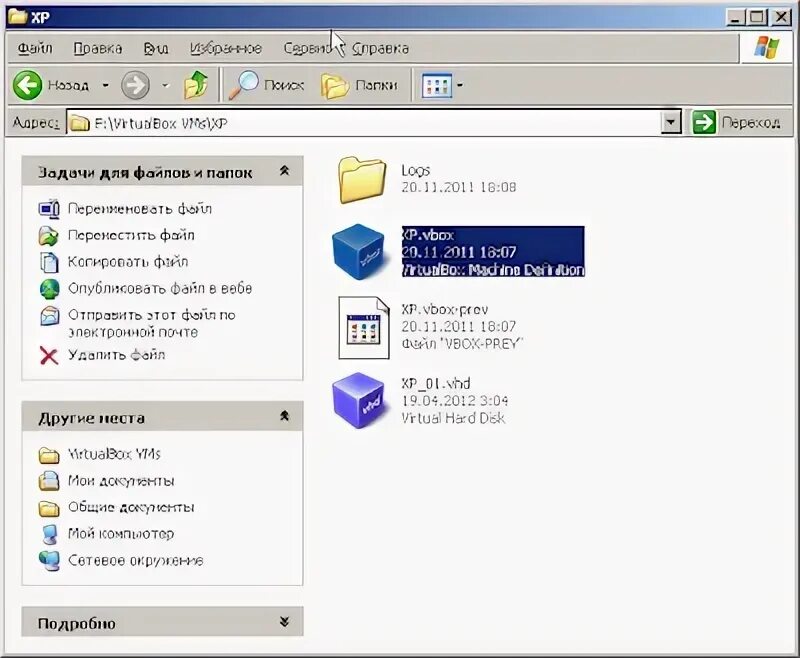
Task: Expand the address bar dropdown
Action: 671,122
